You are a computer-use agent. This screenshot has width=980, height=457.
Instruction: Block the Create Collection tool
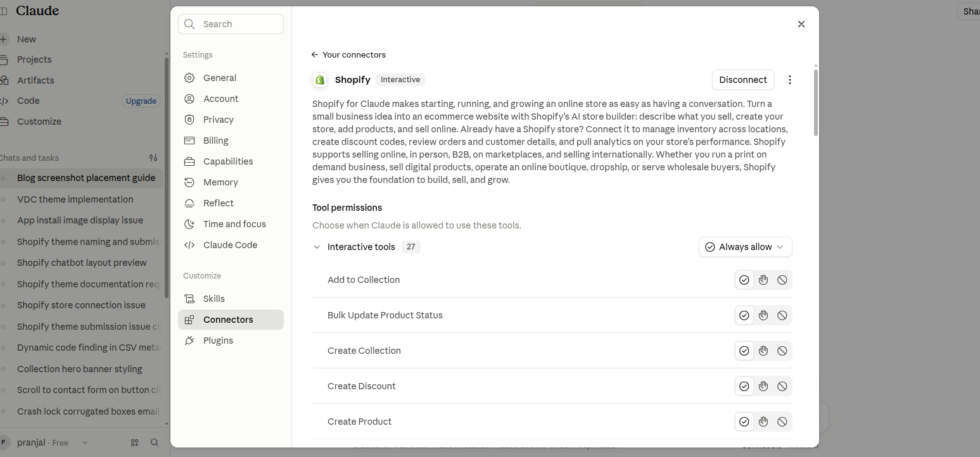click(782, 351)
